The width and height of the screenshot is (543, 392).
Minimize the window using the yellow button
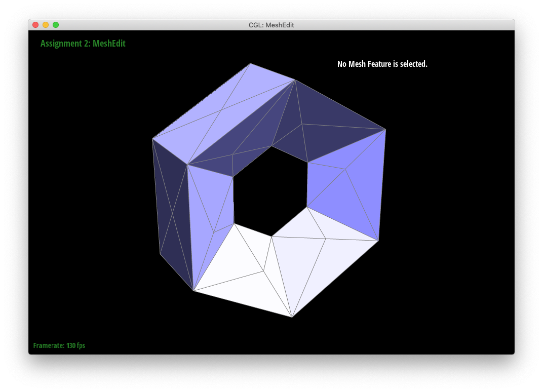[46, 25]
